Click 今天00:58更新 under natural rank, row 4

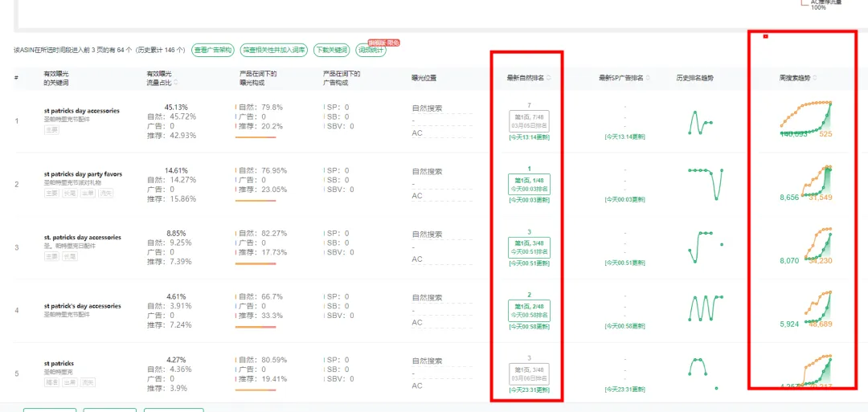[529, 326]
